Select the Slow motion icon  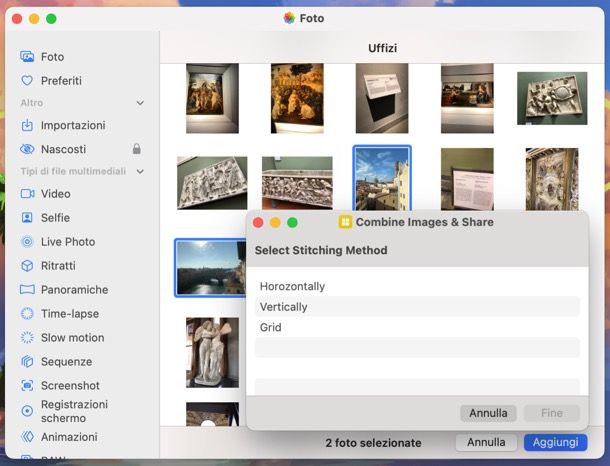[x=27, y=338]
